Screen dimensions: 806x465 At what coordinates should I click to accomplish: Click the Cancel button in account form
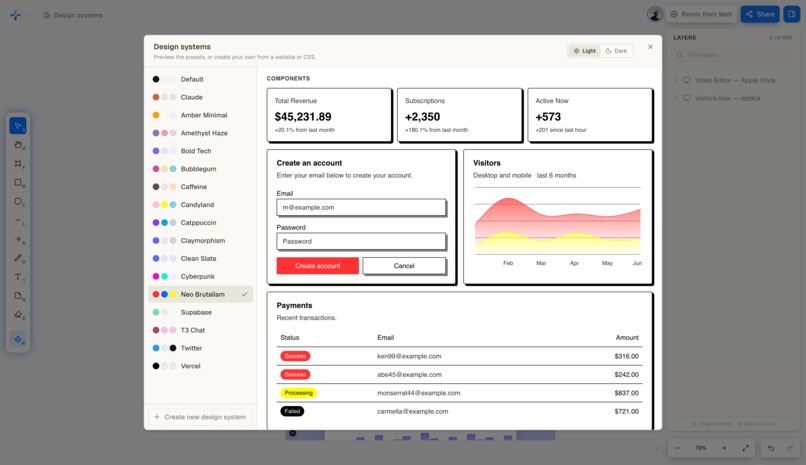coord(404,266)
